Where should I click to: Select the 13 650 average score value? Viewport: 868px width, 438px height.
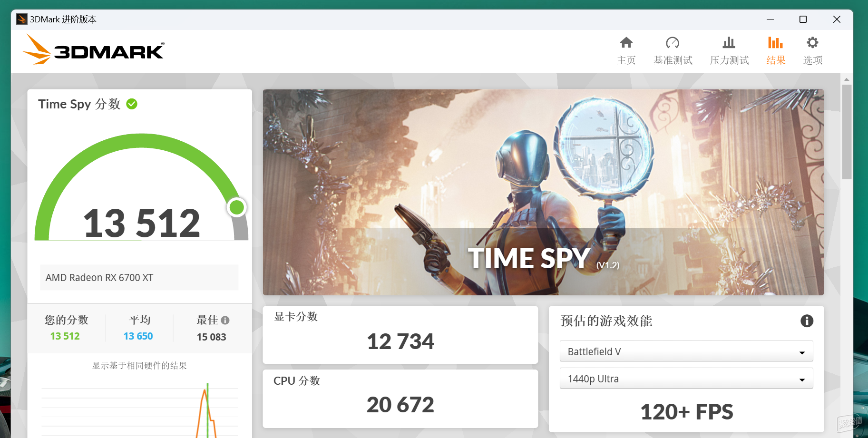pos(138,336)
